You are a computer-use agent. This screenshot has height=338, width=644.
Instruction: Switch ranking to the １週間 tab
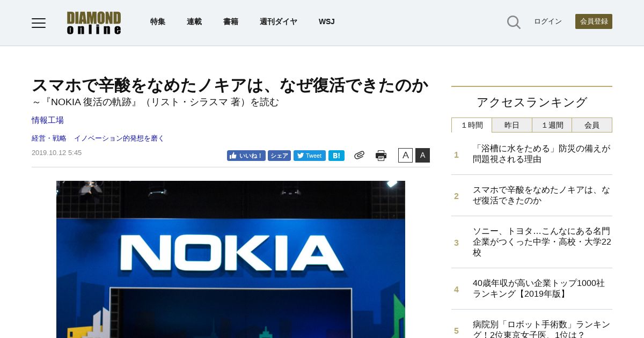pyautogui.click(x=552, y=125)
